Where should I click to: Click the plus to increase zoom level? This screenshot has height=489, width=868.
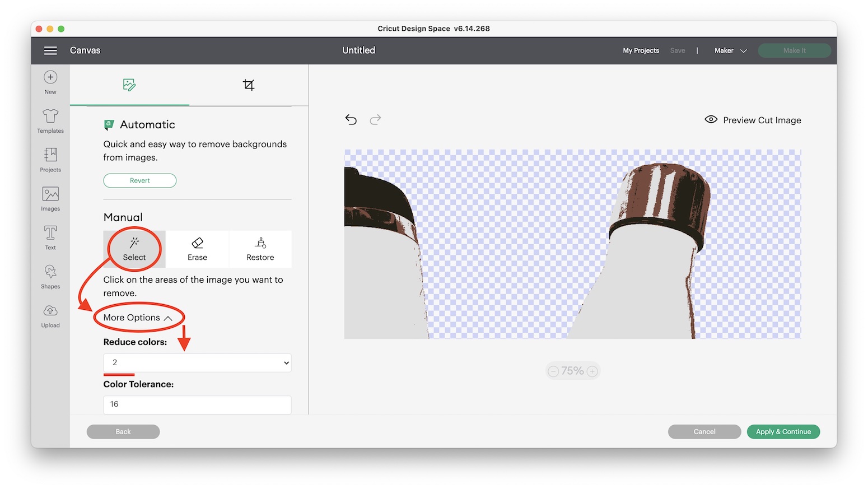point(592,371)
